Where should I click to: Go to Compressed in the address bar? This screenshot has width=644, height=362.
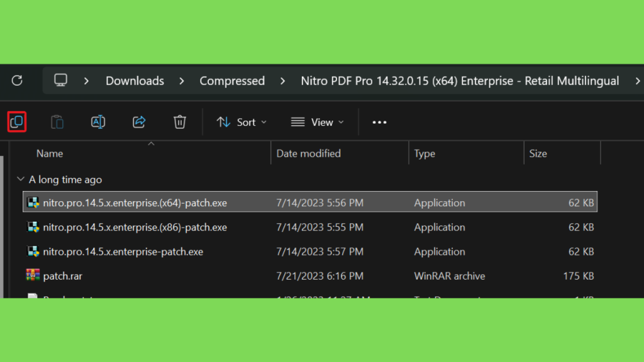(x=232, y=81)
